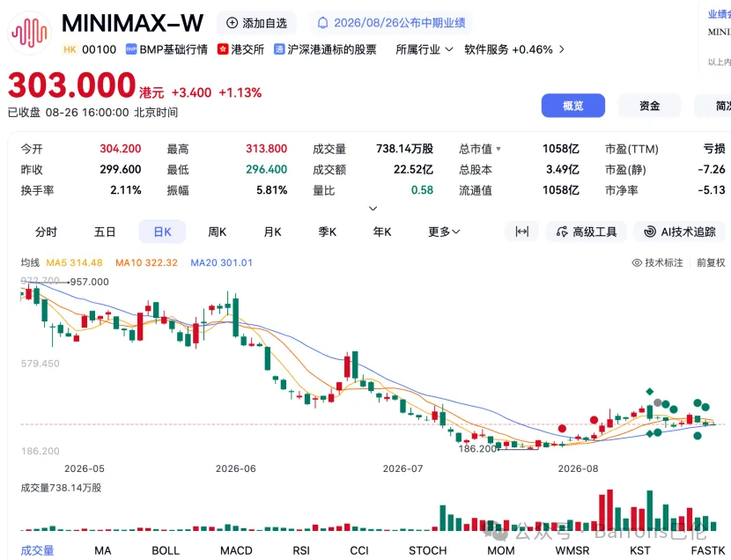The image size is (731, 560).
Task: Click the 最高 313.800 value
Action: pos(266,149)
